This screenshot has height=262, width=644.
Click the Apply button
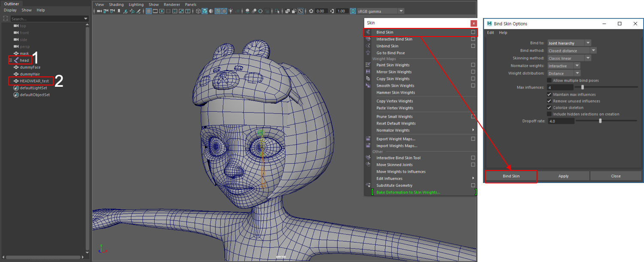pos(563,176)
